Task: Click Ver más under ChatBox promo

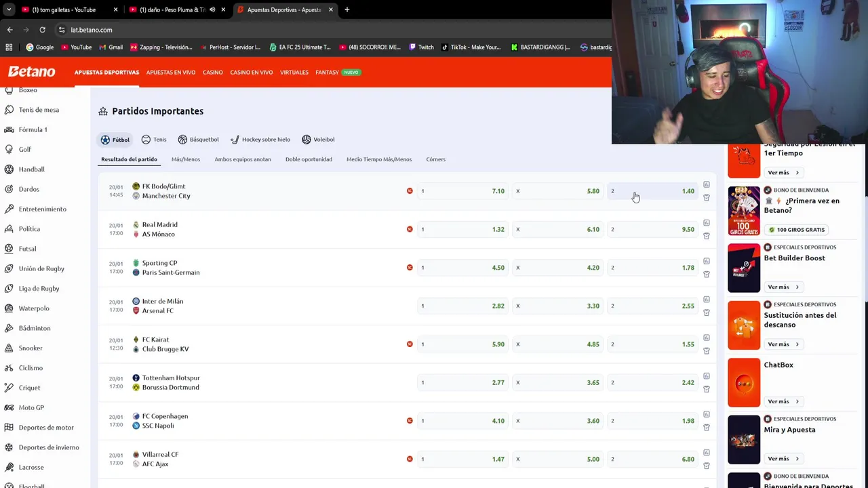Action: 783,401
